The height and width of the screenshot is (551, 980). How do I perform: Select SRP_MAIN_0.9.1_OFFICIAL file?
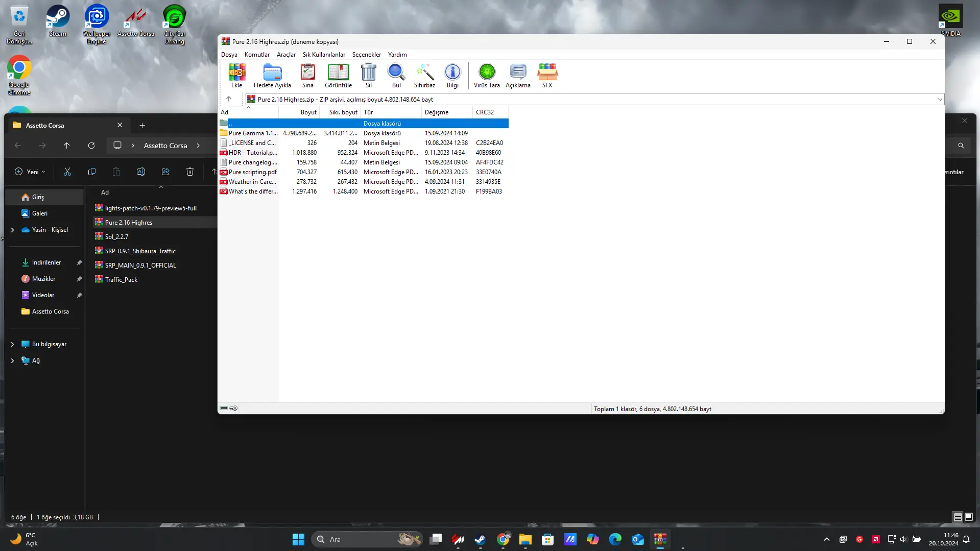click(140, 266)
